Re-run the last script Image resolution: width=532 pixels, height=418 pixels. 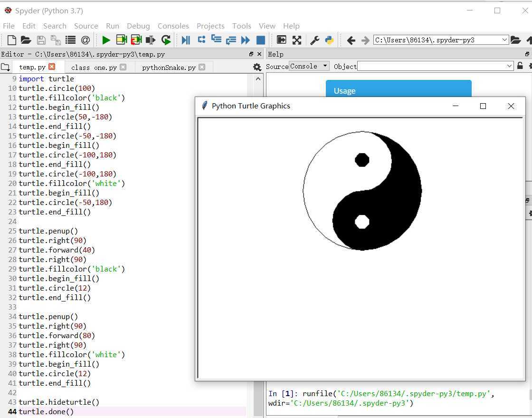coord(166,40)
